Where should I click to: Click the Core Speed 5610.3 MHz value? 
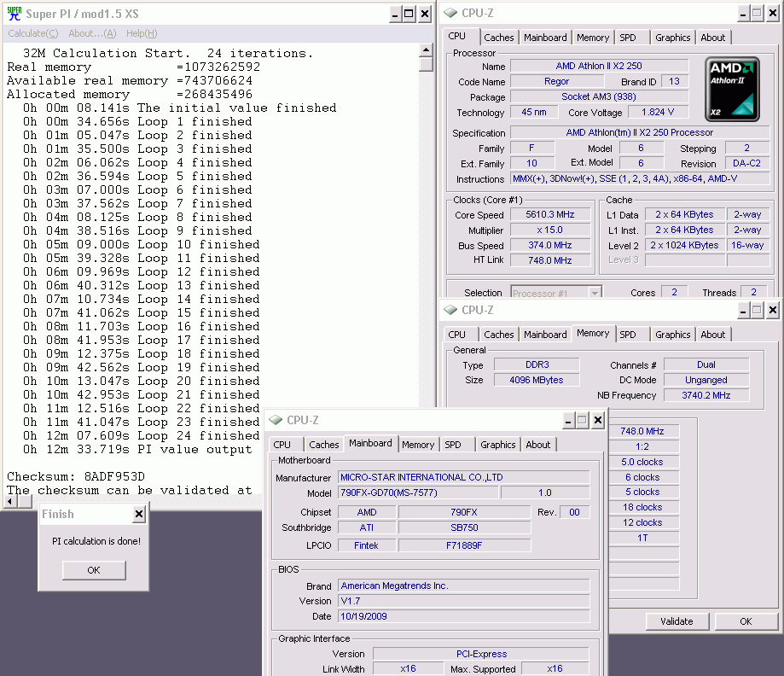549,214
